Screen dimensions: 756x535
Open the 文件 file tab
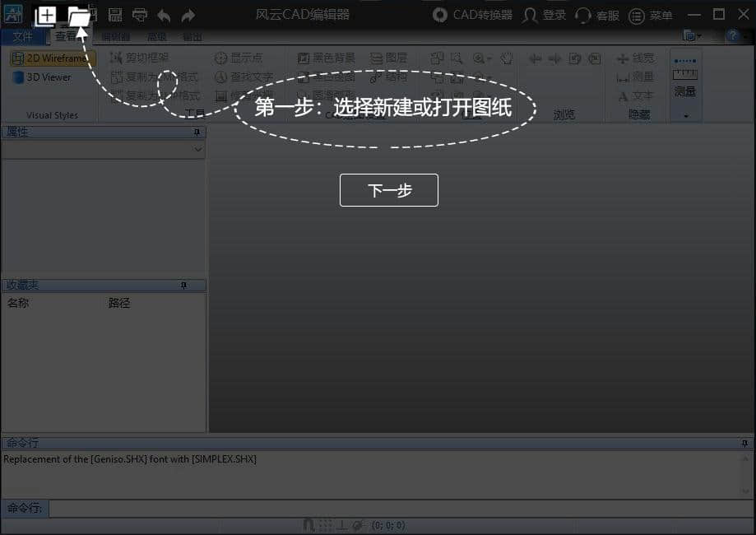pos(23,37)
